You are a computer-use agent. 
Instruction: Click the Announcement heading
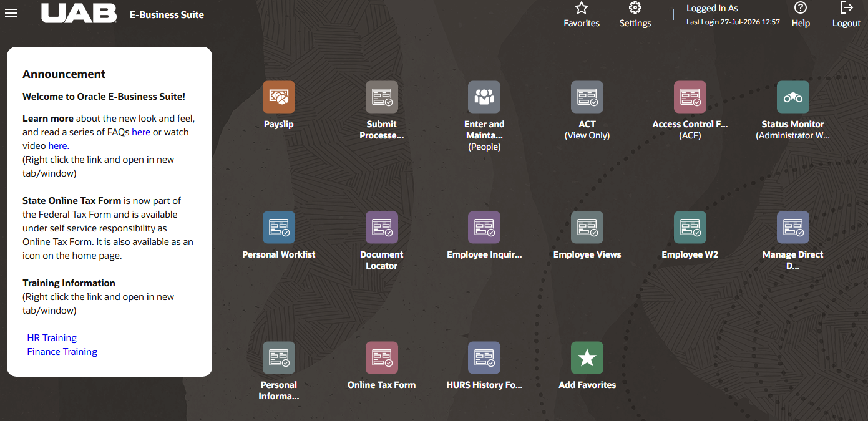[x=64, y=74]
